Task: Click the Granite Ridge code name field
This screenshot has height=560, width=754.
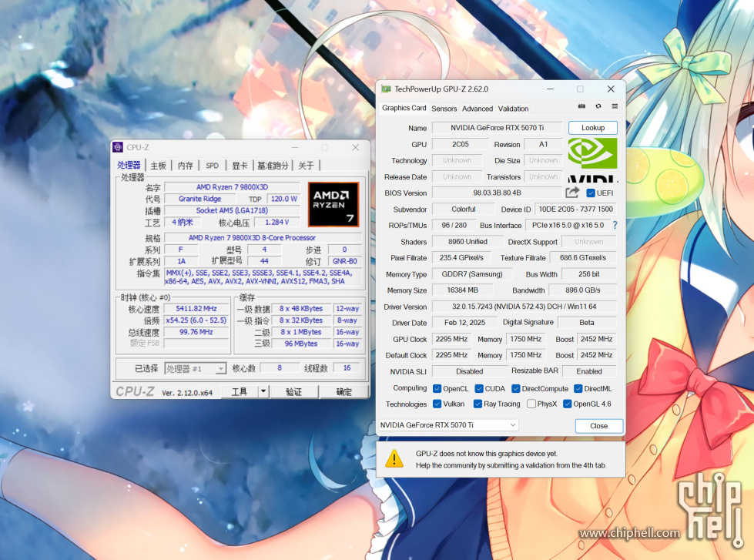Action: point(199,199)
